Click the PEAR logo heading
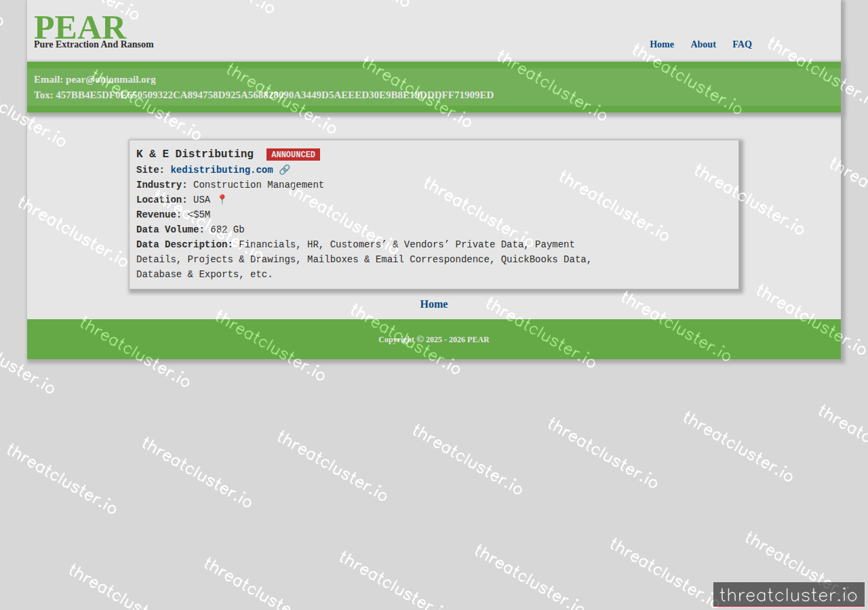The image size is (868, 610). pyautogui.click(x=80, y=28)
